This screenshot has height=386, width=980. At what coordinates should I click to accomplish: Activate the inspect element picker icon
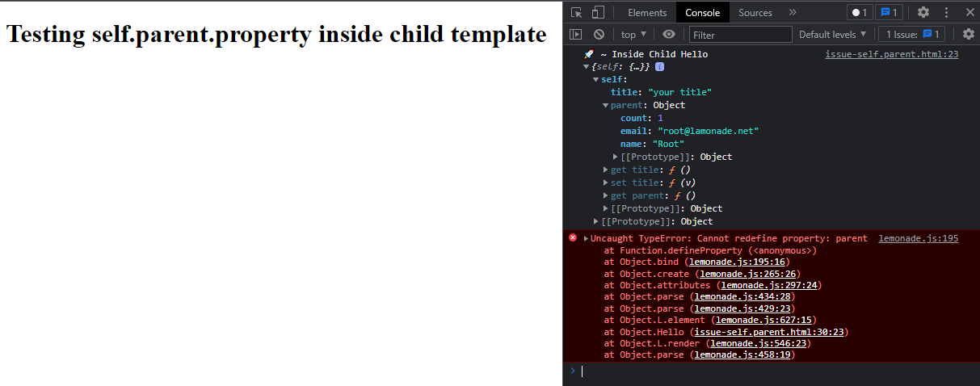pyautogui.click(x=576, y=12)
